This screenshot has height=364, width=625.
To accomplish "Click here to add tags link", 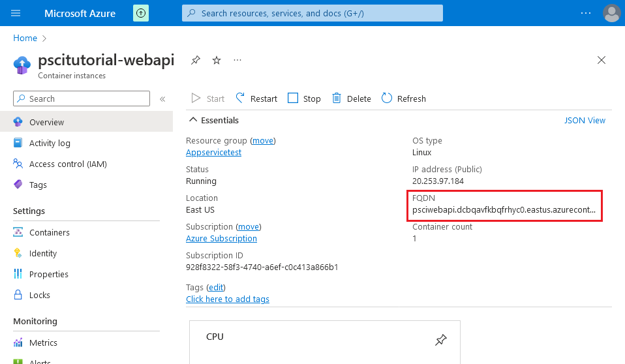I will coord(228,299).
